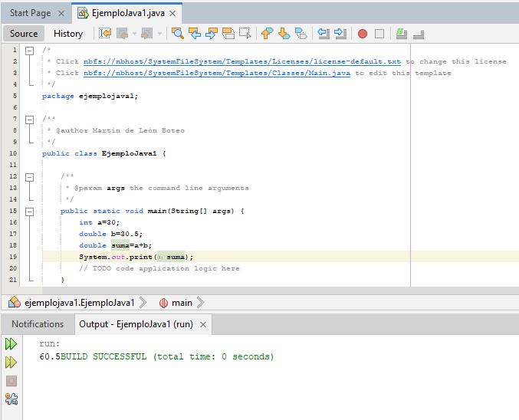
Task: Switch to History view
Action: (68, 34)
